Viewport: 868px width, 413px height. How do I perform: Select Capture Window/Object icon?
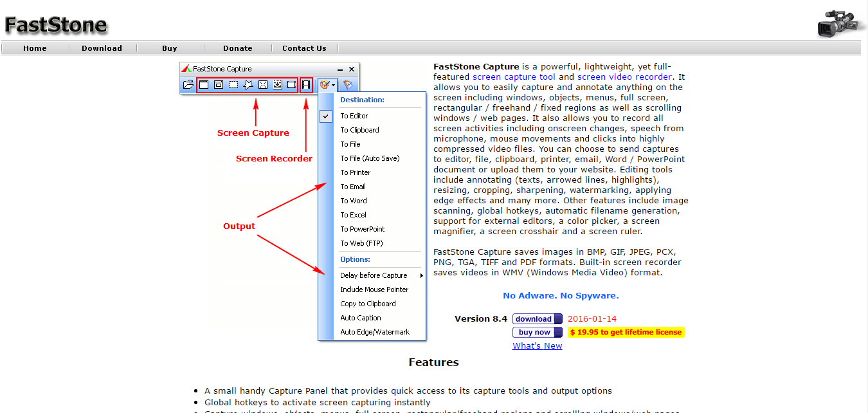218,84
